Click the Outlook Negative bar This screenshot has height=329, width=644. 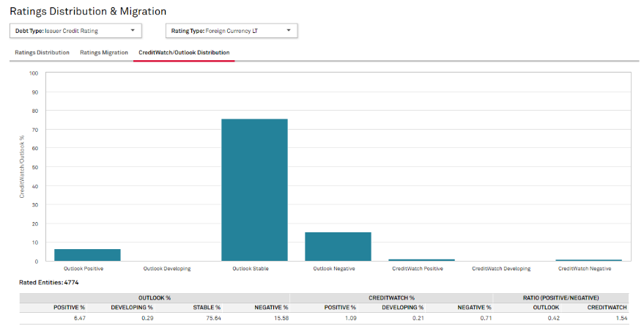tap(338, 246)
